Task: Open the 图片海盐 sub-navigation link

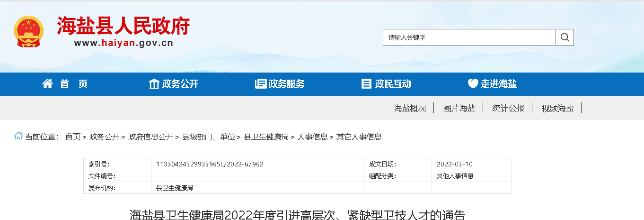Action: pyautogui.click(x=459, y=108)
